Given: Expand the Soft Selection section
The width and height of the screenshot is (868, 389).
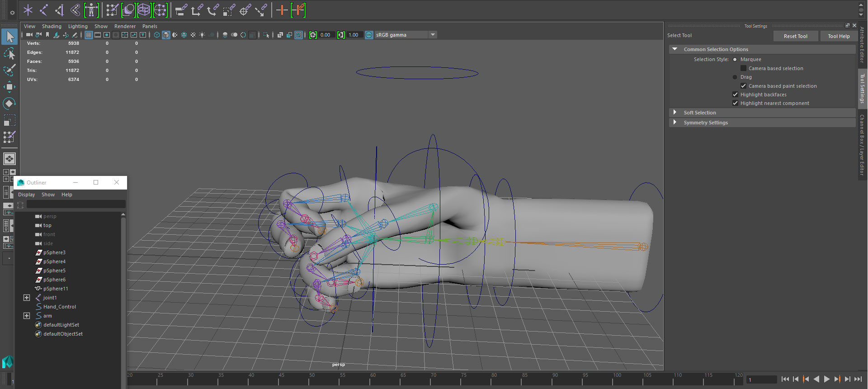Looking at the screenshot, I should pos(675,113).
